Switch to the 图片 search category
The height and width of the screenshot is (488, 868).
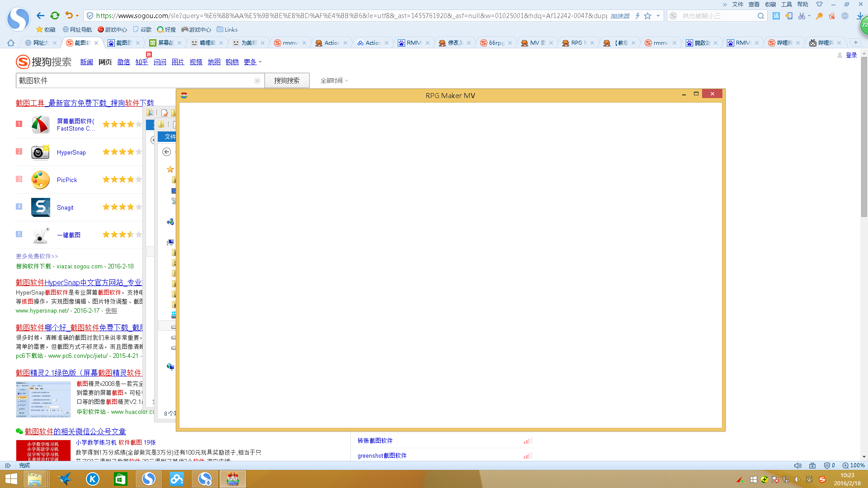coord(178,62)
